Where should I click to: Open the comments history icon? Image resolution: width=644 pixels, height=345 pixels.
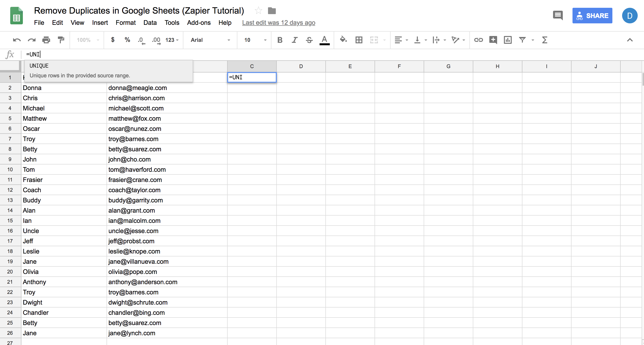coord(557,16)
